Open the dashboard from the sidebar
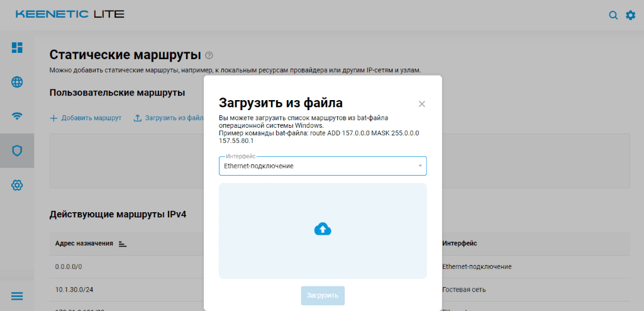This screenshot has height=311, width=644. pyautogui.click(x=17, y=48)
